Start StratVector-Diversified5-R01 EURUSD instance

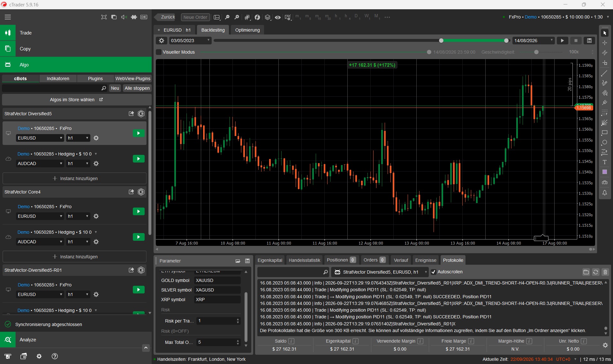click(x=139, y=290)
